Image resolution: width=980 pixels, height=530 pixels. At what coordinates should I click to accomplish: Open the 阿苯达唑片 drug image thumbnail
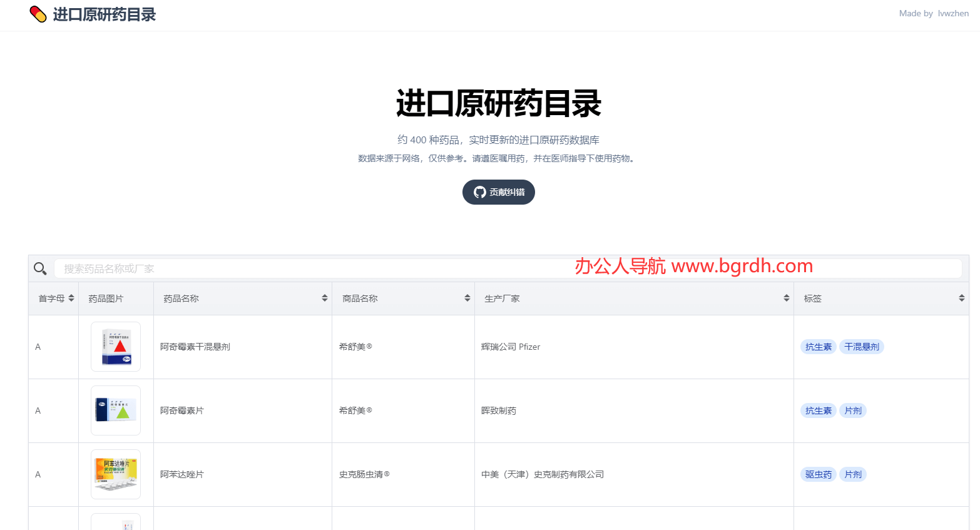(x=116, y=474)
